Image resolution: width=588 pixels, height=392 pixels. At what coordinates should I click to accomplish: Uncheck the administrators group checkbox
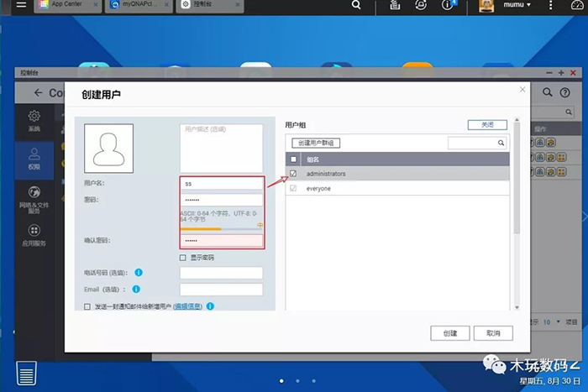293,174
